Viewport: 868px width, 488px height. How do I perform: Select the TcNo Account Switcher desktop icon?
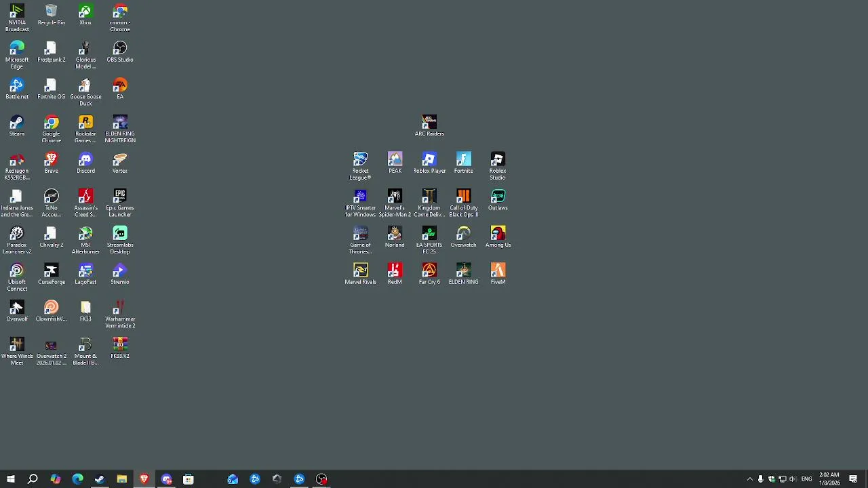coord(52,204)
